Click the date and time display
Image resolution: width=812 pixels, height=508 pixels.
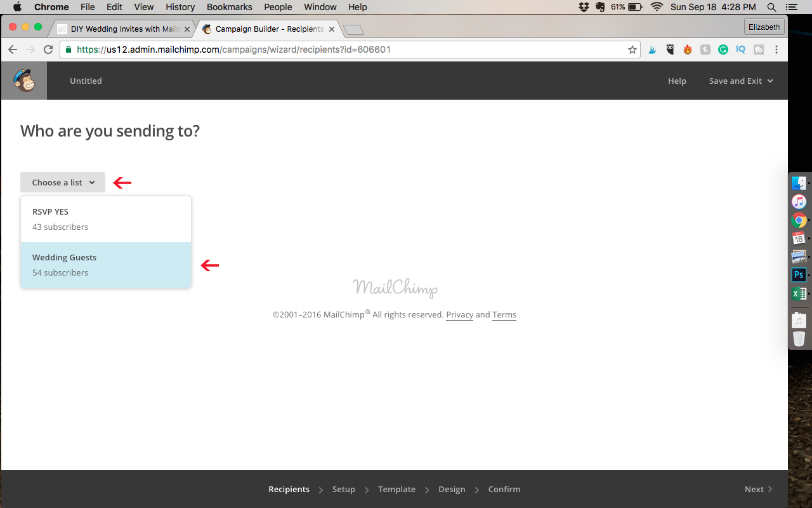pos(713,7)
